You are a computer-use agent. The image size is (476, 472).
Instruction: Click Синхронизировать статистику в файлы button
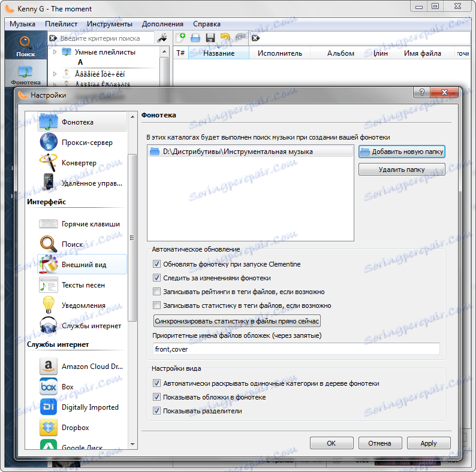pyautogui.click(x=237, y=321)
